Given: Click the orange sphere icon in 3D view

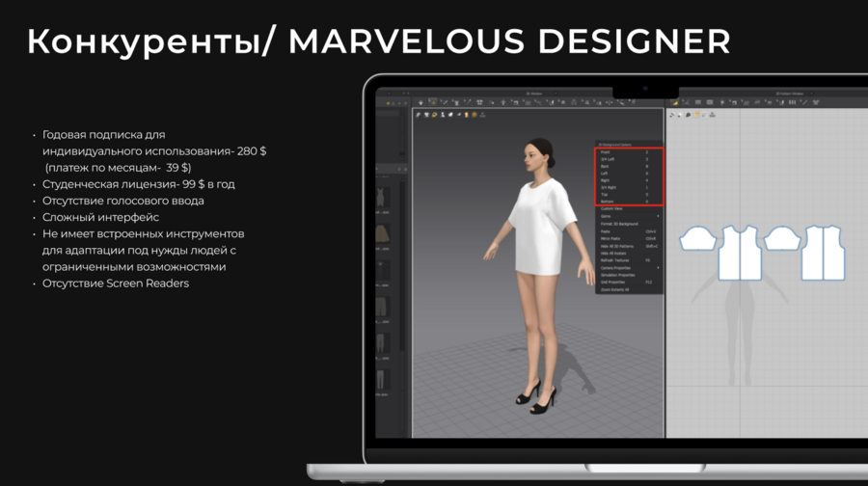Looking at the screenshot, I should [x=475, y=115].
